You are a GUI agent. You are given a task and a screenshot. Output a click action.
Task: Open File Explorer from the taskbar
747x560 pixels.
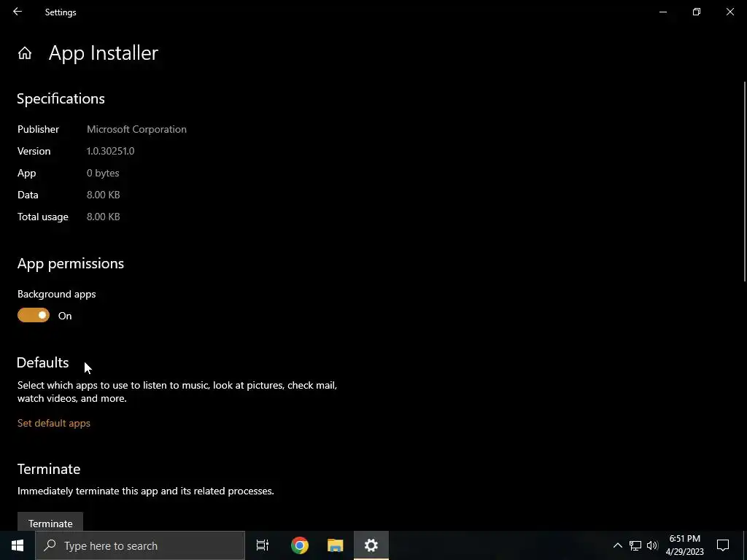[336, 545]
